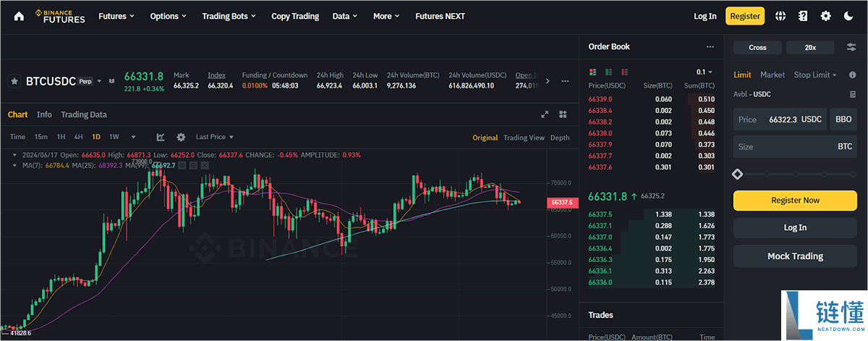
Task: Open the trade preferences sliders icon
Action: click(851, 47)
